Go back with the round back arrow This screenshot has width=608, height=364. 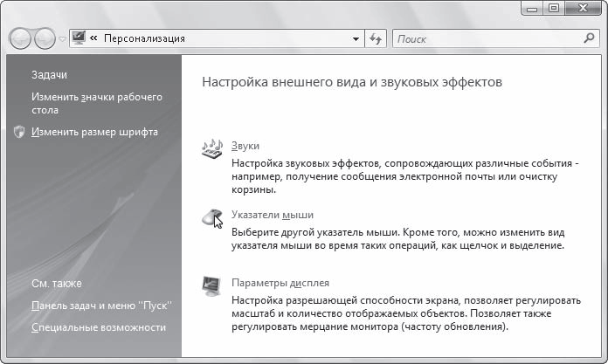point(20,38)
